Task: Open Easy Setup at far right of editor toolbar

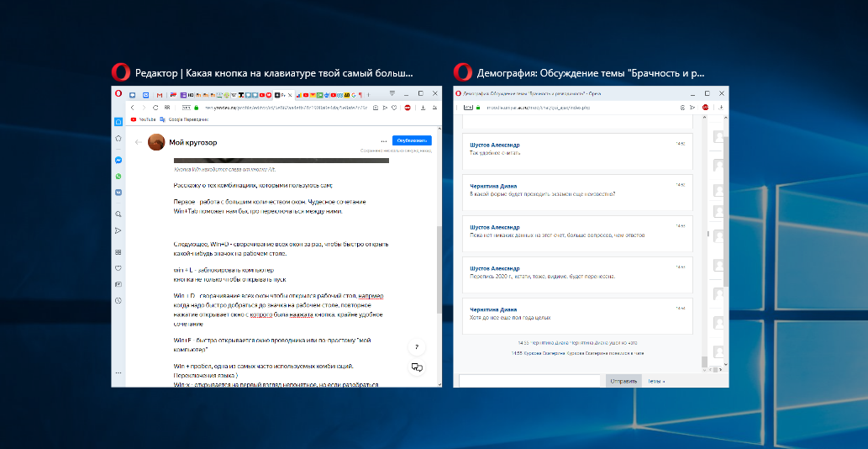Action: (x=433, y=108)
